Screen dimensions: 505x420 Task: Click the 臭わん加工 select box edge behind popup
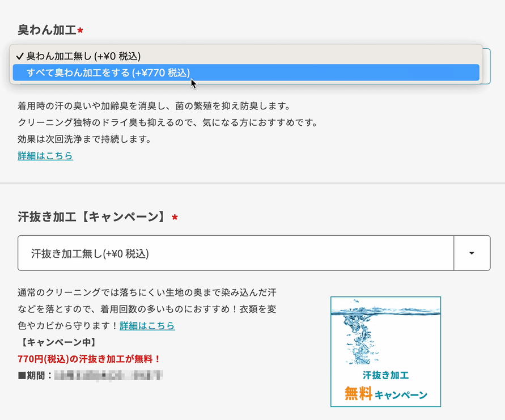(x=487, y=66)
